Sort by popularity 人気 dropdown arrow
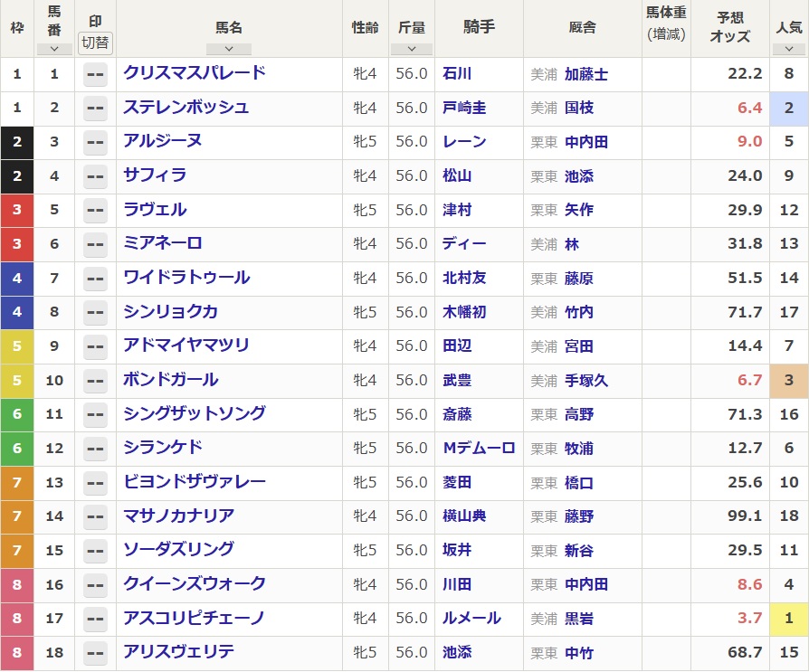 pyautogui.click(x=788, y=49)
